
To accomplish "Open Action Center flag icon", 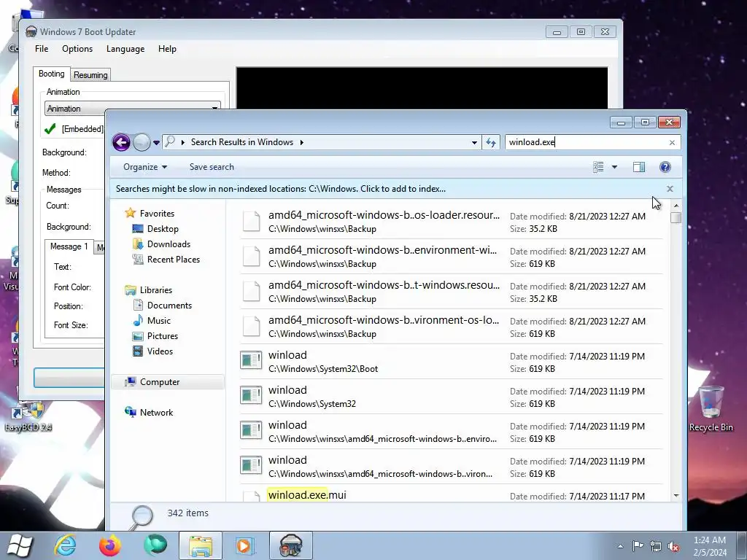I will (x=638, y=546).
